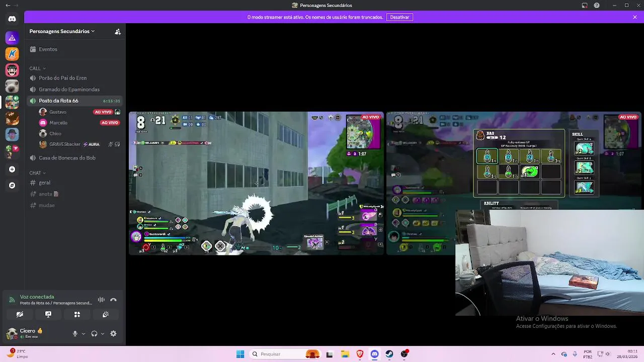Screen dimensions: 644x362
Task: Click Voz conectada connection status
Action: pyautogui.click(x=37, y=297)
